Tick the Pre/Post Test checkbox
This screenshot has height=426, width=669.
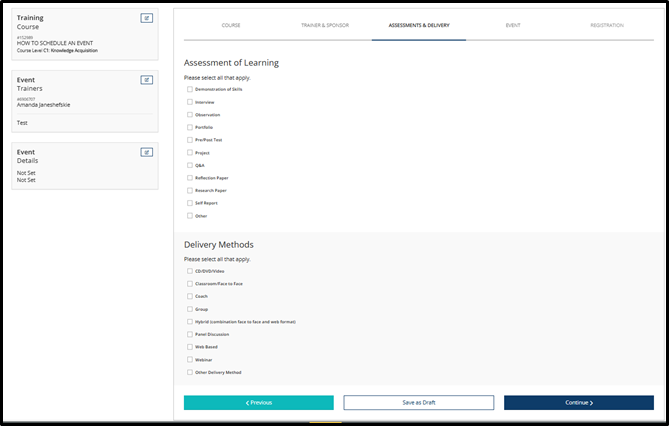(x=190, y=140)
